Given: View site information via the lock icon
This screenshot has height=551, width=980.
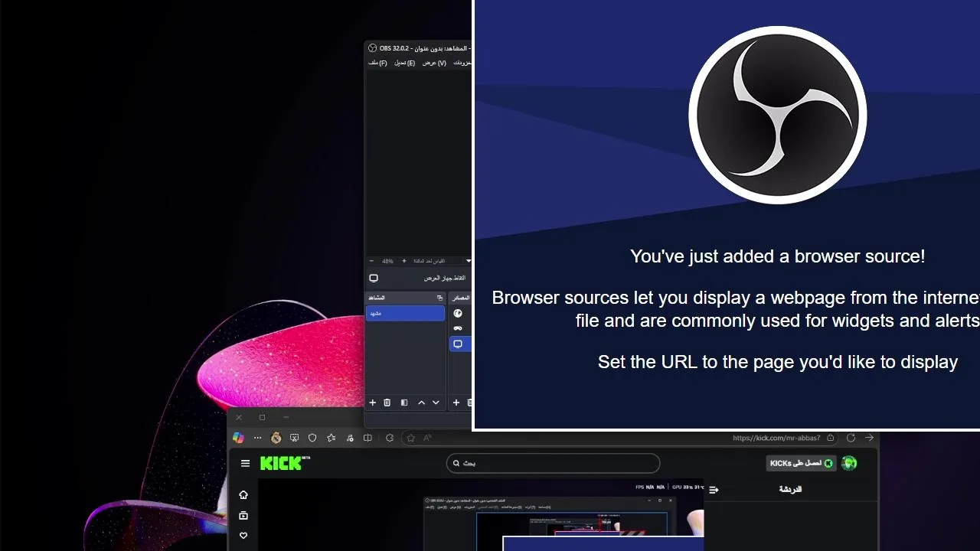Looking at the screenshot, I should click(831, 438).
